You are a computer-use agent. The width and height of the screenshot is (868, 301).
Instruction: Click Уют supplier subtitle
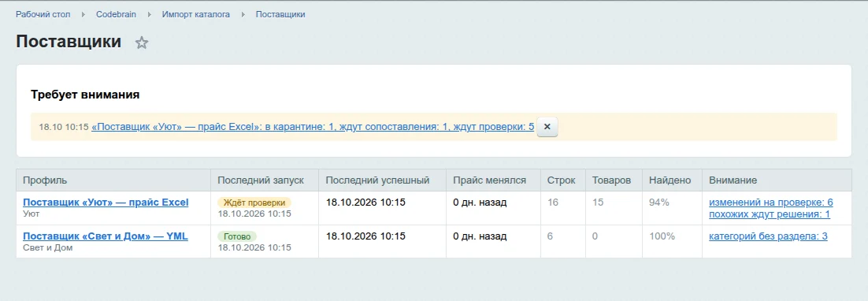tap(31, 214)
